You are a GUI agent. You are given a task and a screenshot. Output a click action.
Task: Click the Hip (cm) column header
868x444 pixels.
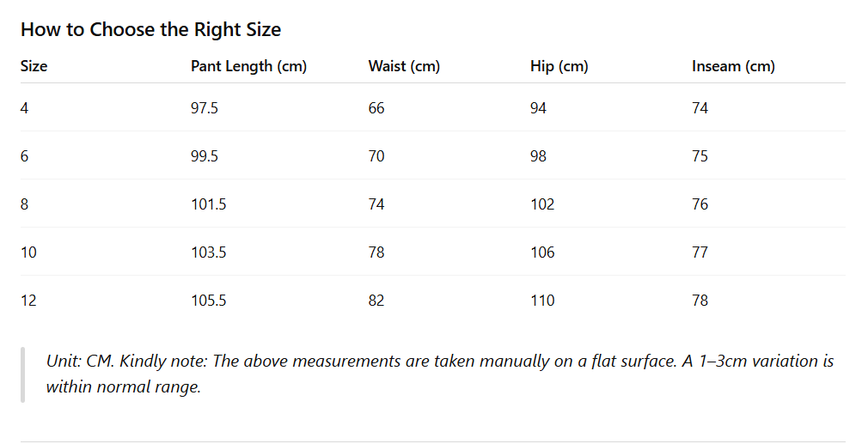pos(559,66)
